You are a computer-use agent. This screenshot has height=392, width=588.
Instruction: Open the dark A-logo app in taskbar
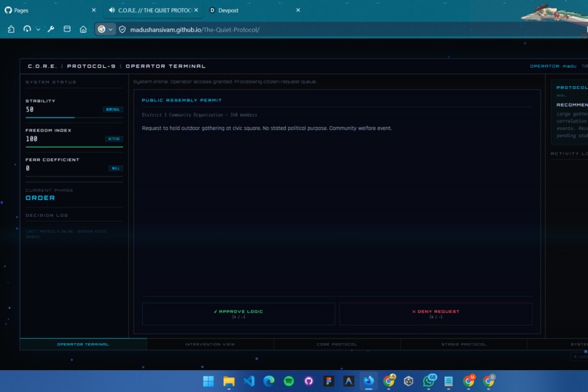[x=349, y=381]
